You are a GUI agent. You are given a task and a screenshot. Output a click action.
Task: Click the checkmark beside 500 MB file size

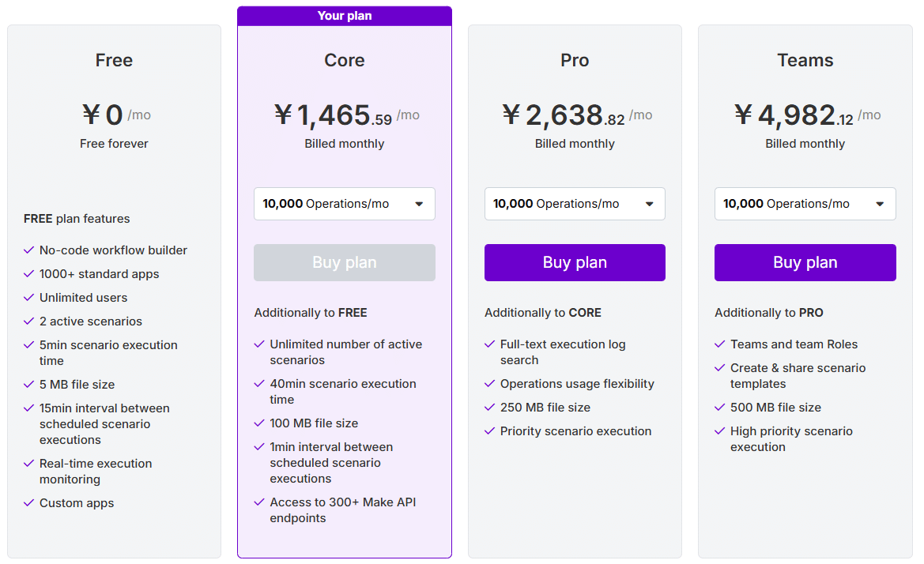(719, 408)
